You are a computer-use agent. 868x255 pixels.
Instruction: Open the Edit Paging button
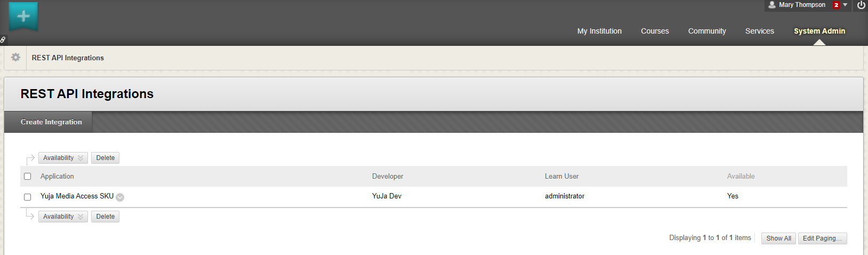point(822,238)
